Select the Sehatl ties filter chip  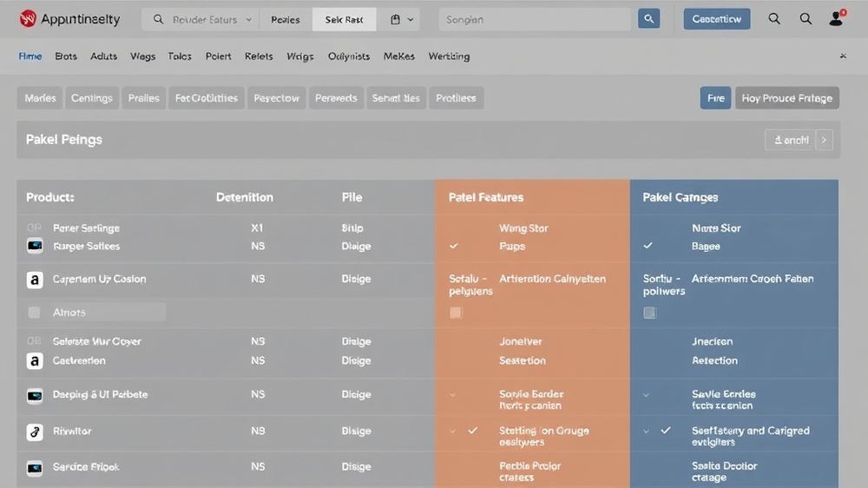pyautogui.click(x=396, y=98)
